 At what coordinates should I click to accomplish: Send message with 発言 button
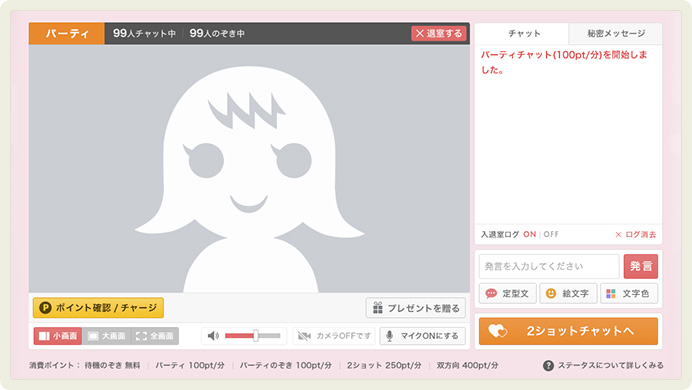click(640, 266)
